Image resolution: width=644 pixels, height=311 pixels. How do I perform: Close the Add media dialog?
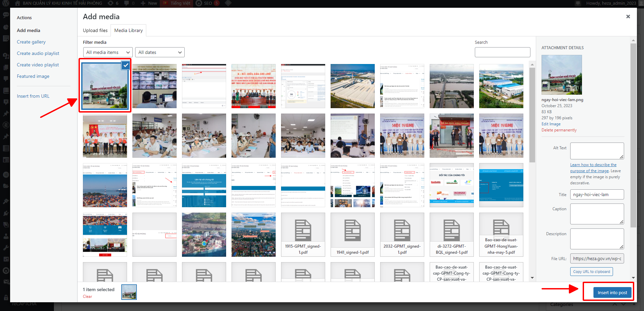pos(628,17)
